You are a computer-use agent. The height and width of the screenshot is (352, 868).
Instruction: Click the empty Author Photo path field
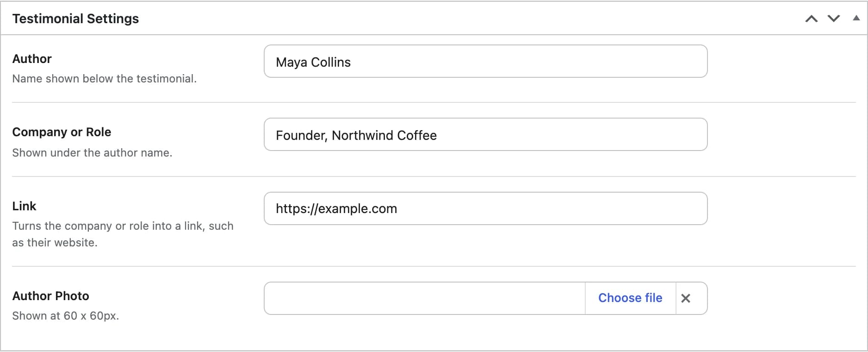tap(425, 298)
